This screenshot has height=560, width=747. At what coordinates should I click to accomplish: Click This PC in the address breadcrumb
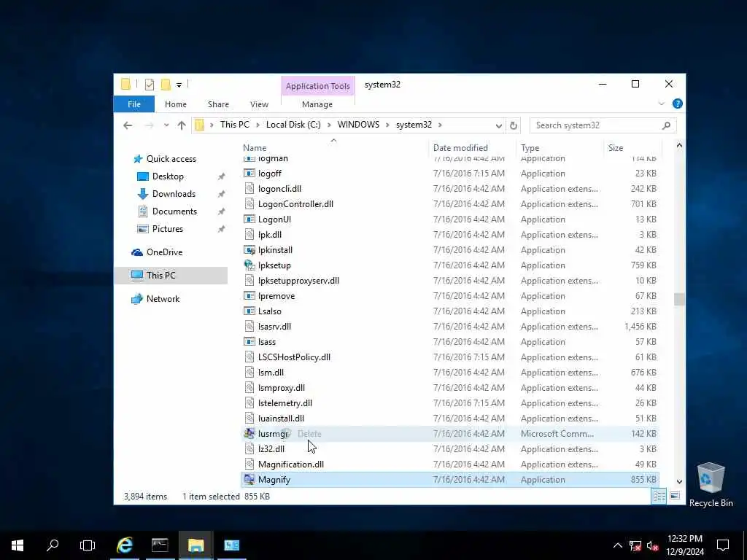point(234,125)
